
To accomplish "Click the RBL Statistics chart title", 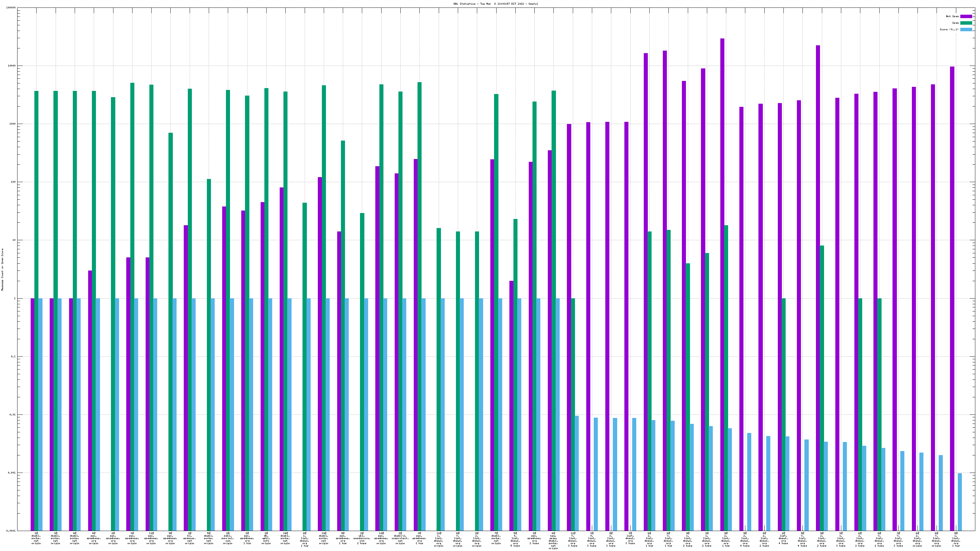I will [495, 4].
